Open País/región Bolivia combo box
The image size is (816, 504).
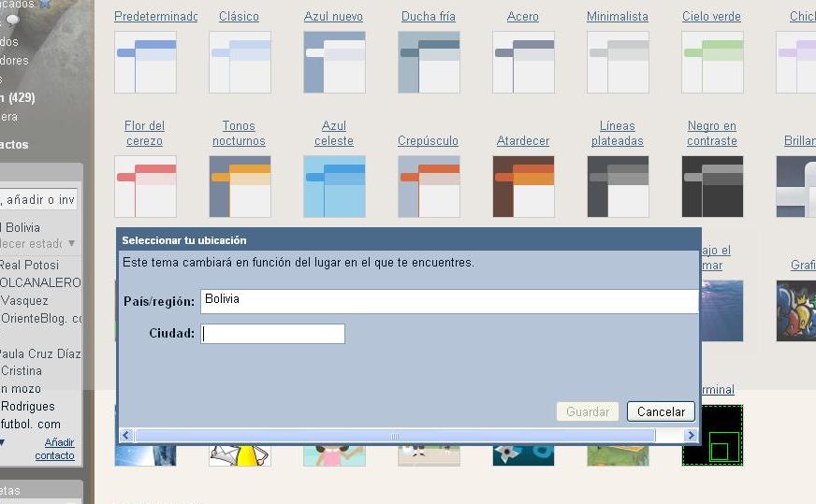449,301
